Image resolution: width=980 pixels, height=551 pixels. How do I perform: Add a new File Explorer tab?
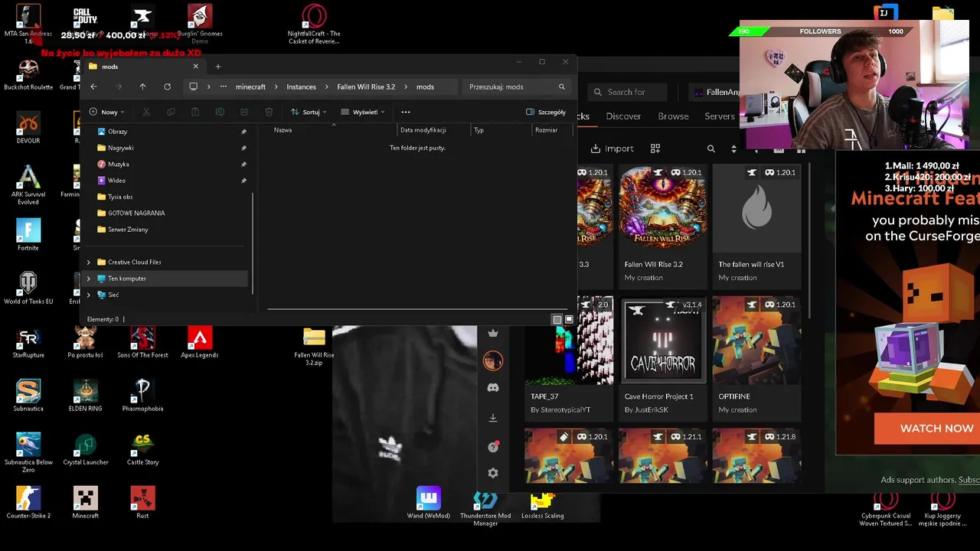click(x=217, y=67)
